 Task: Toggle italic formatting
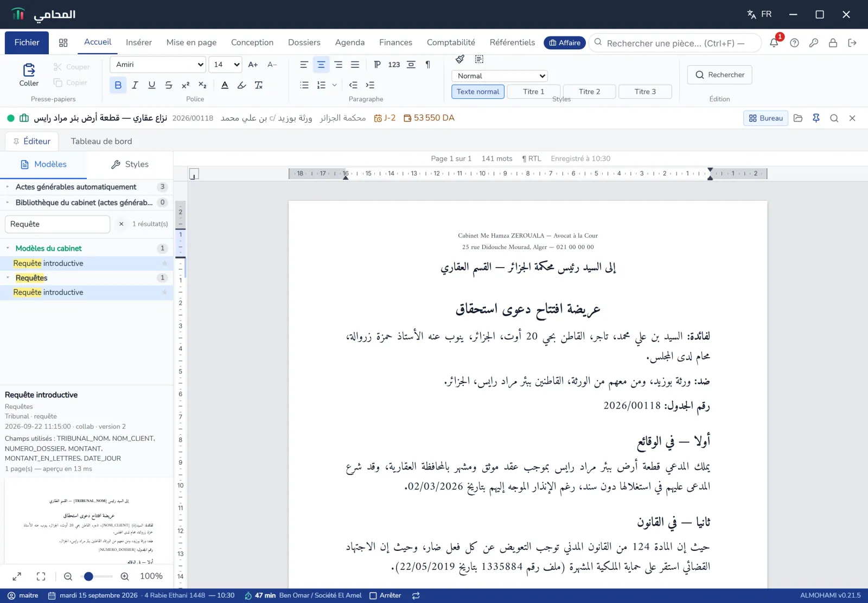(x=135, y=85)
